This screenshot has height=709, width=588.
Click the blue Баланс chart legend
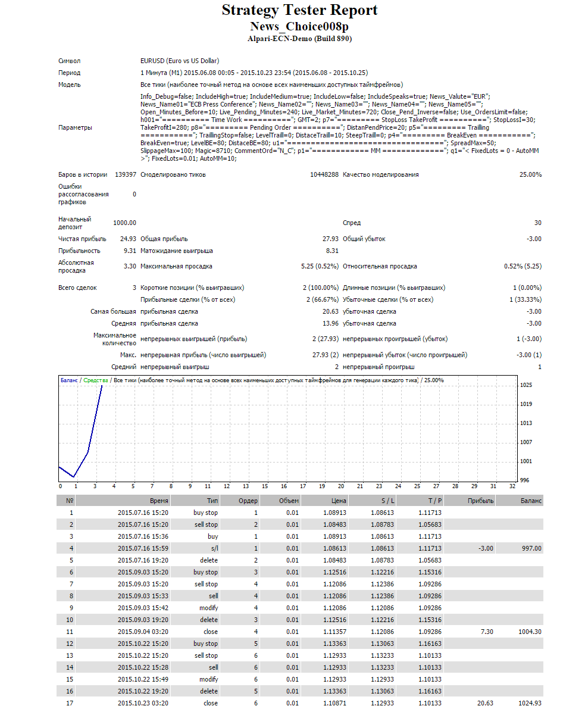coord(69,380)
